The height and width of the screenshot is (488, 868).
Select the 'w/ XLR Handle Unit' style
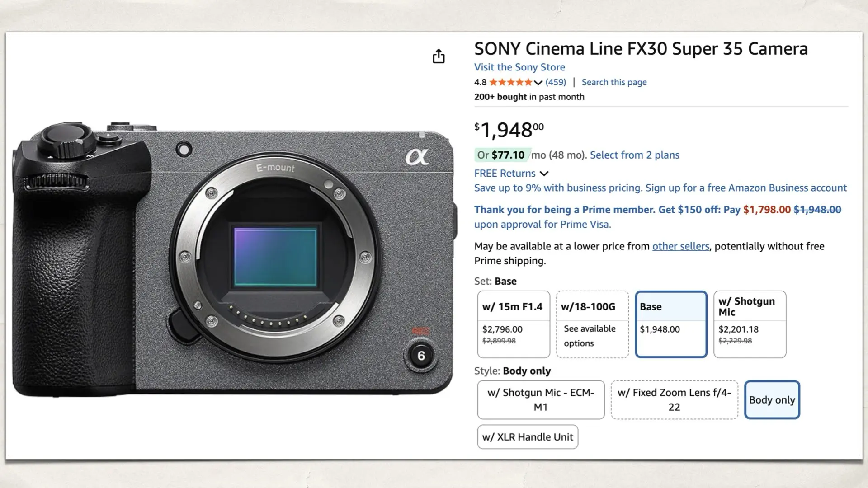(x=527, y=436)
